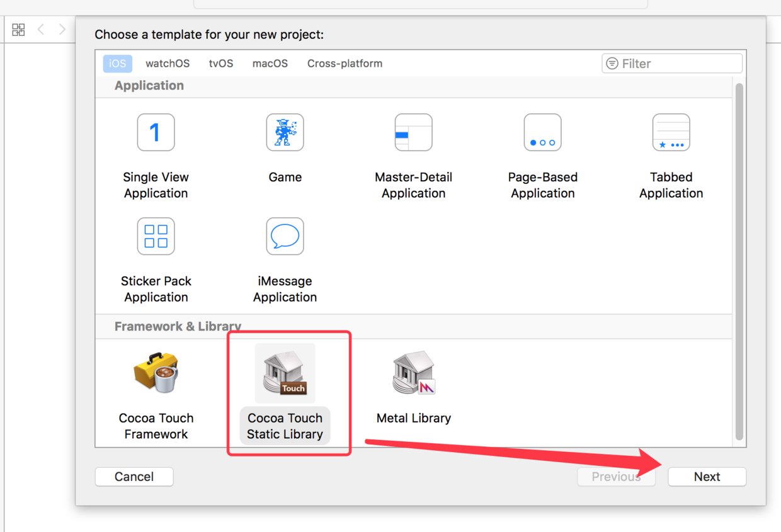Click the "Master-Detail Application" label
The image size is (781, 532).
(413, 185)
